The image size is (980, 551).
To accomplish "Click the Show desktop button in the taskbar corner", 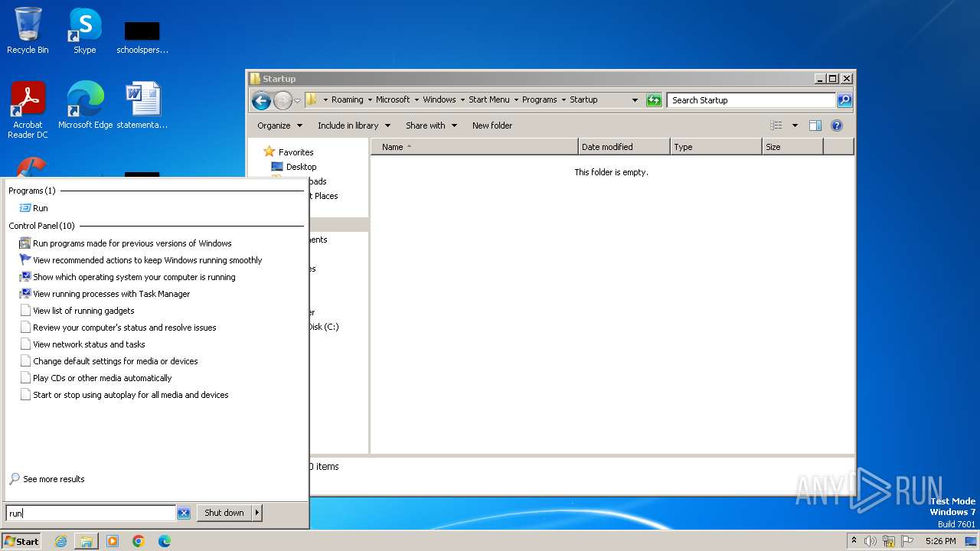I will [x=971, y=541].
